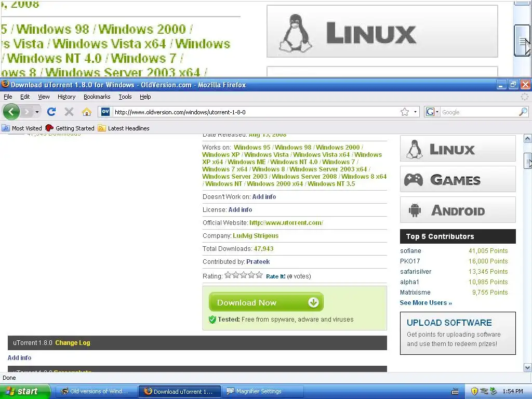This screenshot has height=399, width=532.
Task: Click the Android robot icon
Action: click(415, 210)
